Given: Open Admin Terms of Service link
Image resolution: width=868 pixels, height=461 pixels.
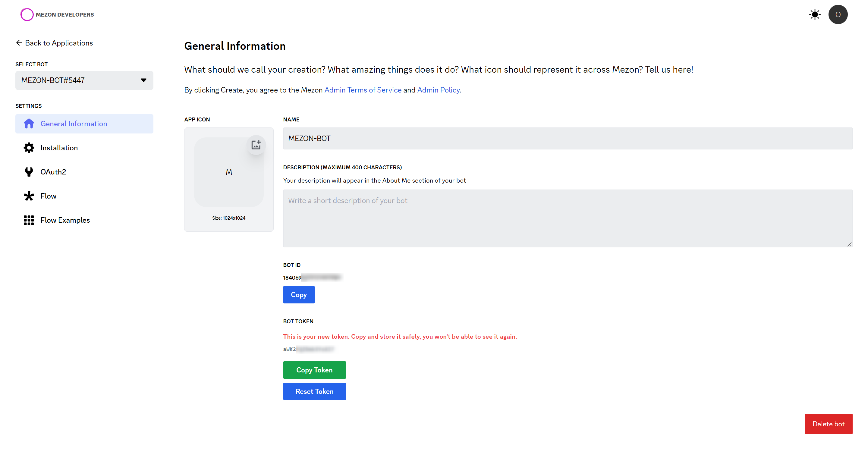Looking at the screenshot, I should click(x=363, y=90).
